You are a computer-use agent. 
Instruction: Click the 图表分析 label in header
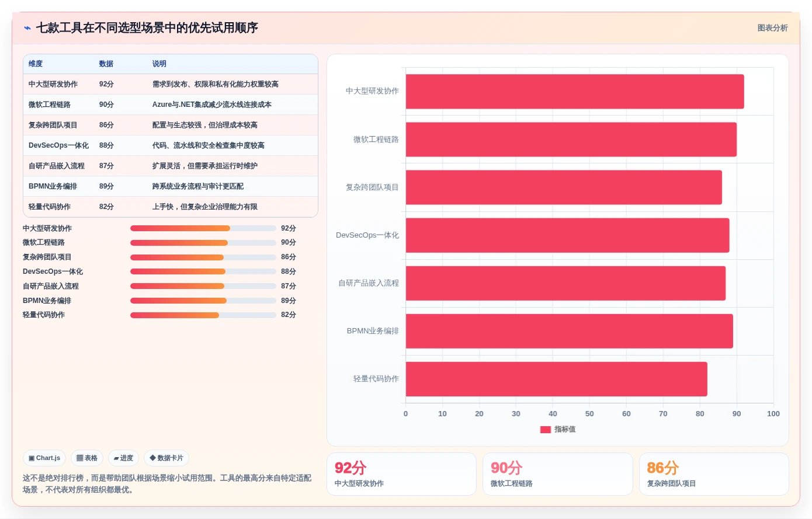tap(772, 28)
